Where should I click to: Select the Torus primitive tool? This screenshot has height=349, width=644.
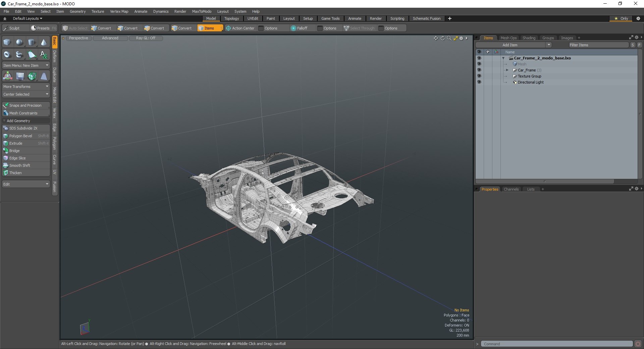(7, 54)
